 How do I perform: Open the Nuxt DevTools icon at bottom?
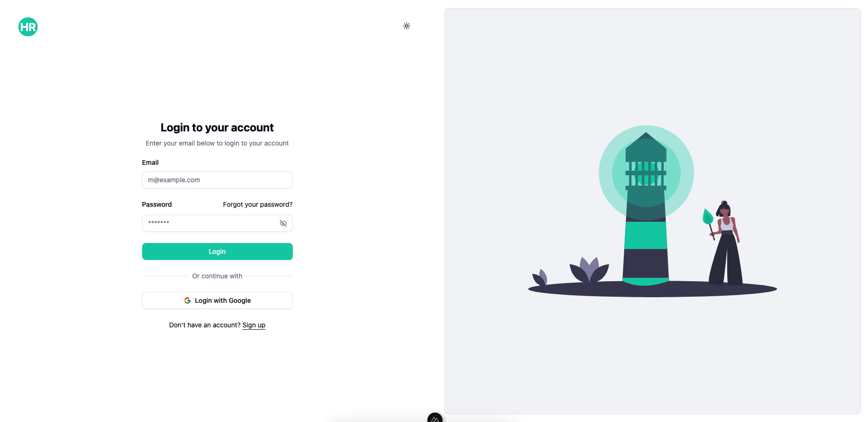(x=434, y=418)
